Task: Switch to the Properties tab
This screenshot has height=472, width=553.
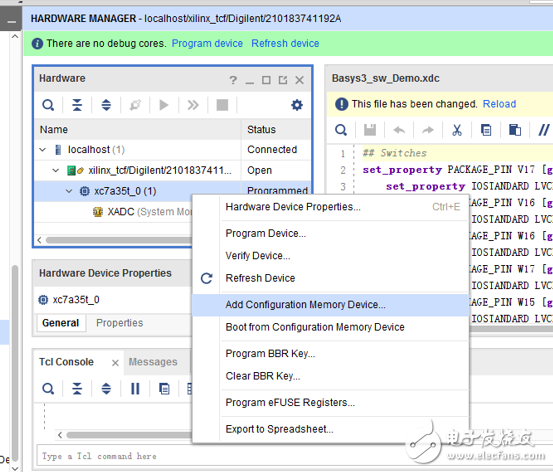Action: click(120, 323)
